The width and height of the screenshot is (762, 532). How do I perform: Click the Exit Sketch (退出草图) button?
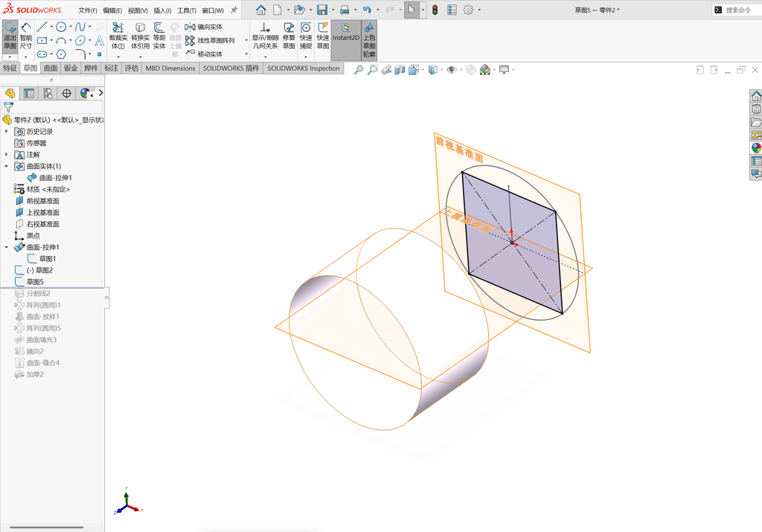tap(10, 36)
